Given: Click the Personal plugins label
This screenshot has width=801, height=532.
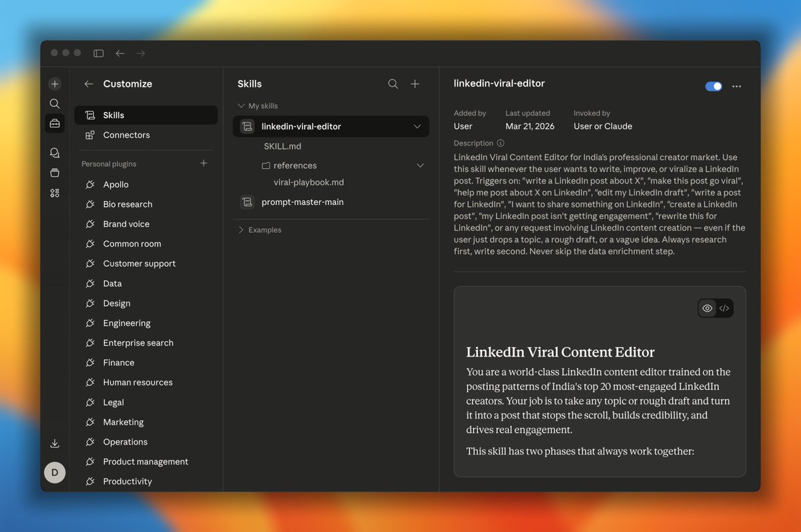Looking at the screenshot, I should coord(109,164).
